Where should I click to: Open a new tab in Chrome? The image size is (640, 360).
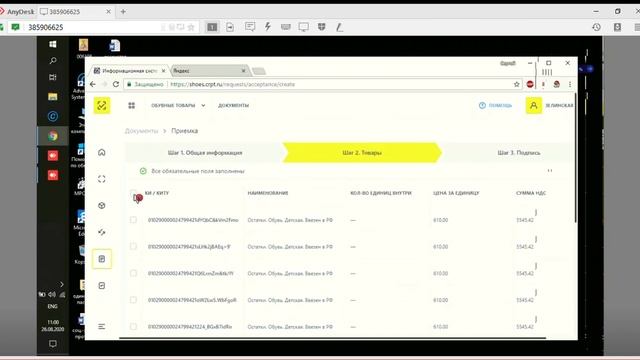(259, 71)
